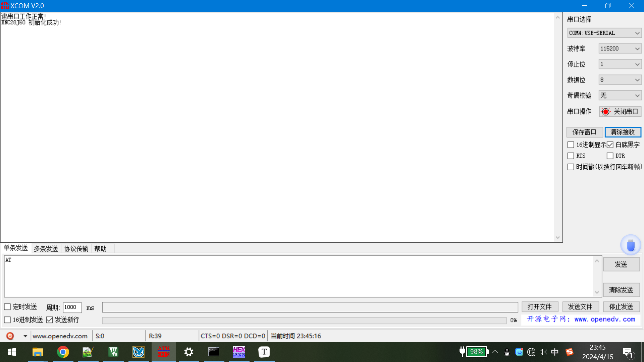Screen dimensions: 644x362
Task: Click the 发送 button
Action: click(x=621, y=264)
